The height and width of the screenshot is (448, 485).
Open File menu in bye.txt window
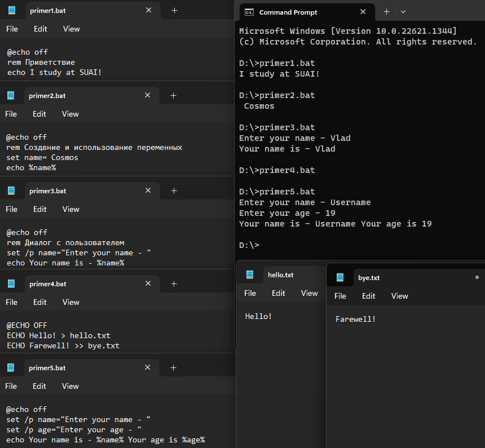pos(340,296)
